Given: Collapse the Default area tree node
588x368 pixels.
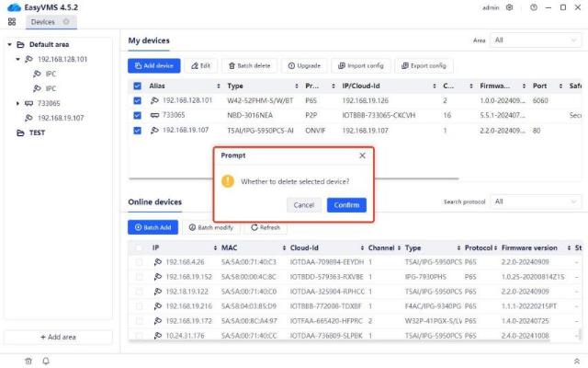Looking at the screenshot, I should pos(10,44).
